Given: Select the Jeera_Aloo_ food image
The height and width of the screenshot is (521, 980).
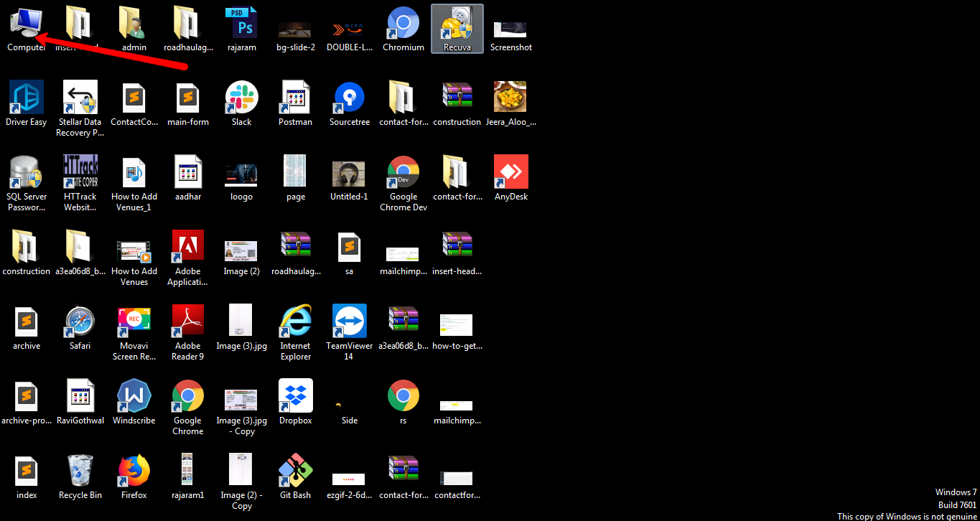Looking at the screenshot, I should (x=511, y=103).
